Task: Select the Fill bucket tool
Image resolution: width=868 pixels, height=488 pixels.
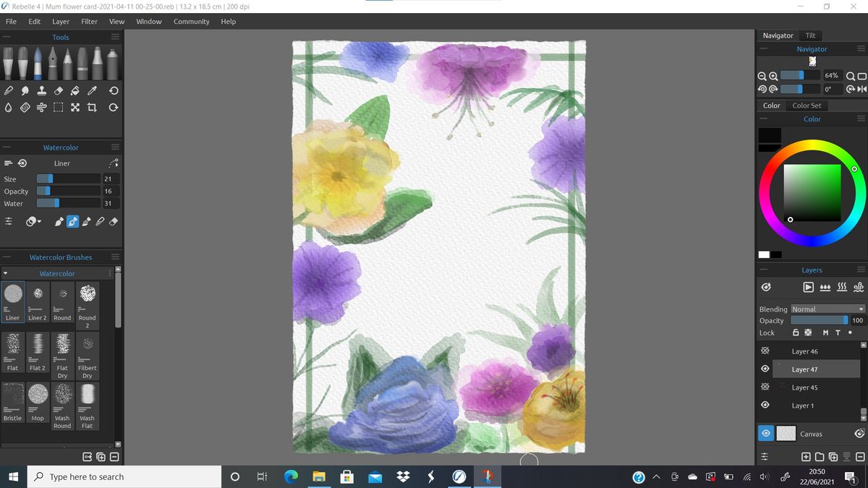Action: click(75, 91)
